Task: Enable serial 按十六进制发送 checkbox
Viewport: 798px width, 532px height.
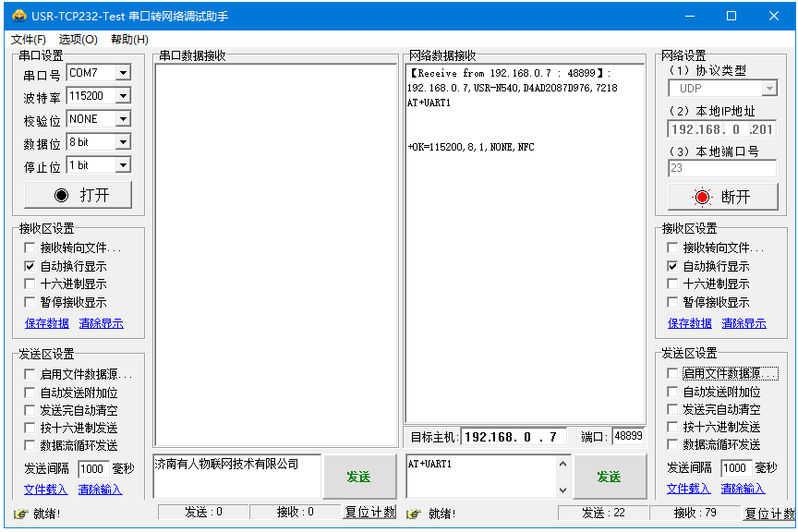Action: (30, 429)
